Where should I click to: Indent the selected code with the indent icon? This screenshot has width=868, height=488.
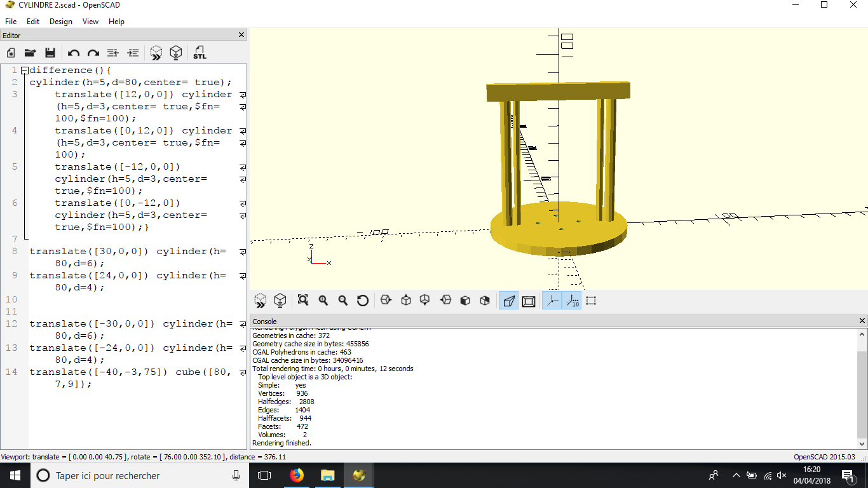133,53
